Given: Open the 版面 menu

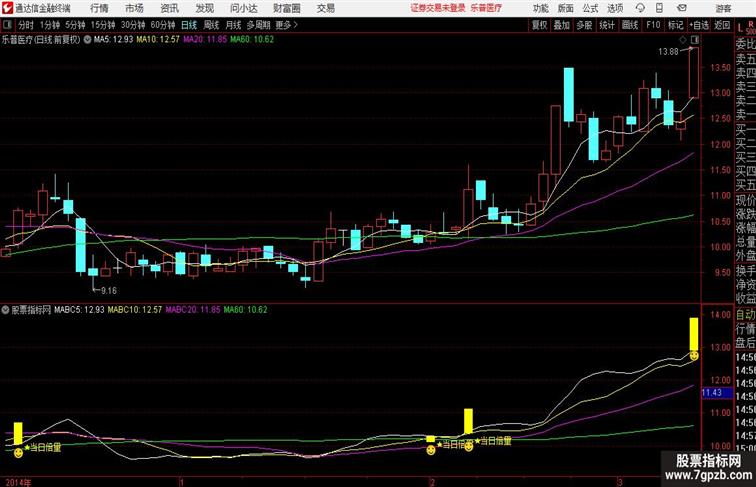Looking at the screenshot, I should [x=566, y=8].
